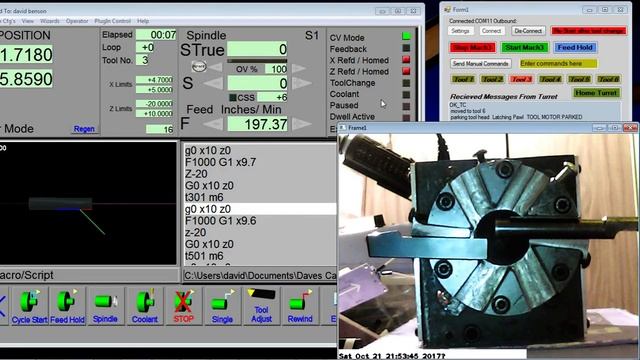Lower feed rate with left arrow beside F
Viewport: 640px width, 360px height.
pyautogui.click(x=213, y=124)
